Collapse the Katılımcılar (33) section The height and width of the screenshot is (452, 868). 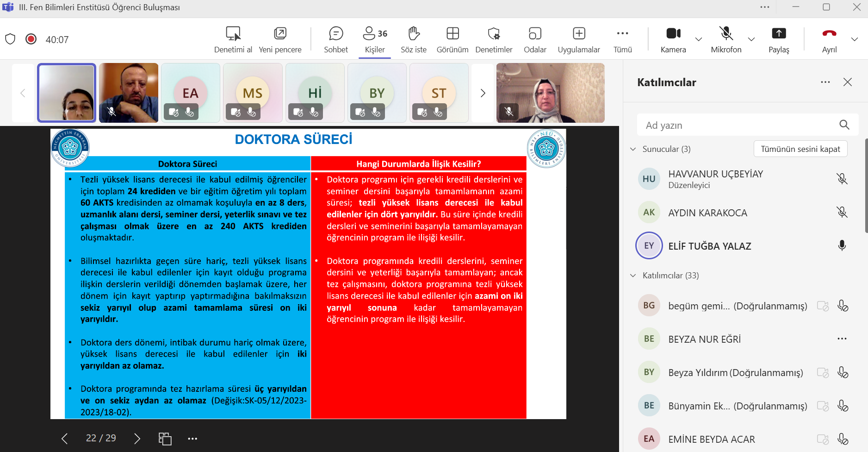pos(633,276)
